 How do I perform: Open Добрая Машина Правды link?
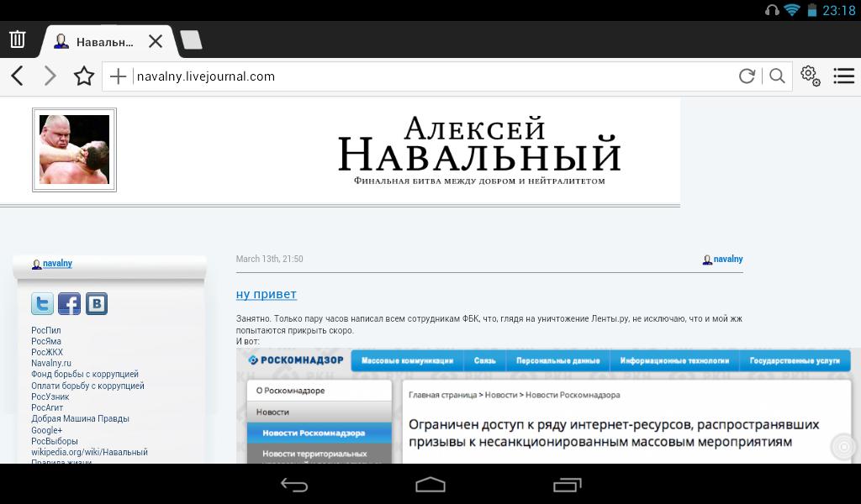pos(80,418)
